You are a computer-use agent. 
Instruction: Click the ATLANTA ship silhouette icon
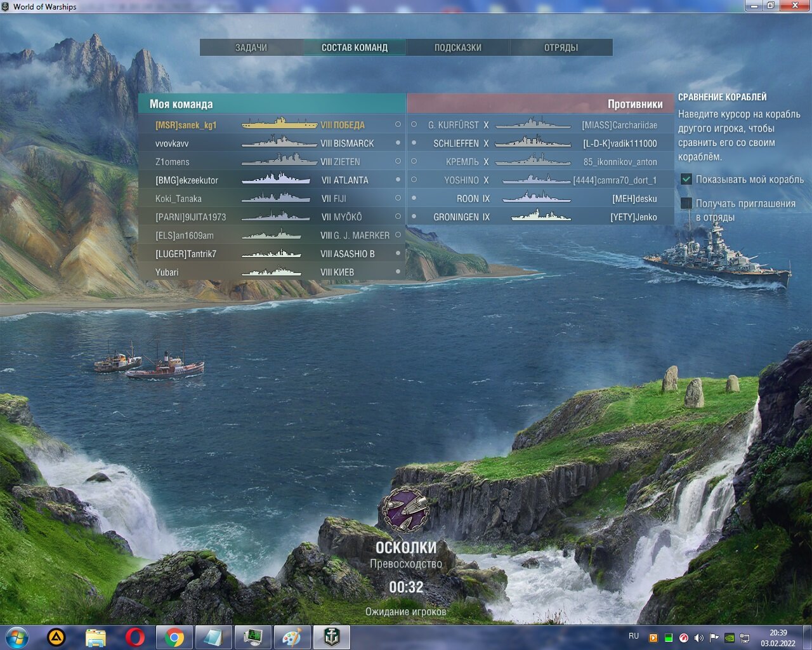276,179
